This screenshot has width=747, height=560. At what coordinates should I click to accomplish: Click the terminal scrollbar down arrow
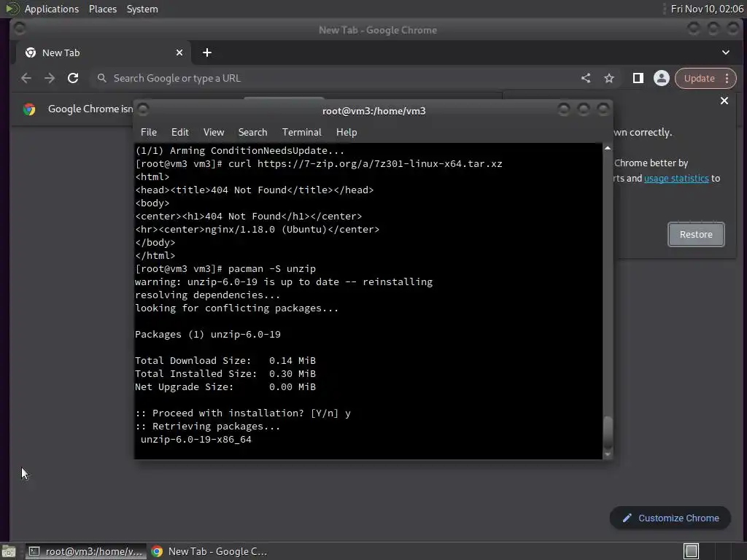coord(608,454)
